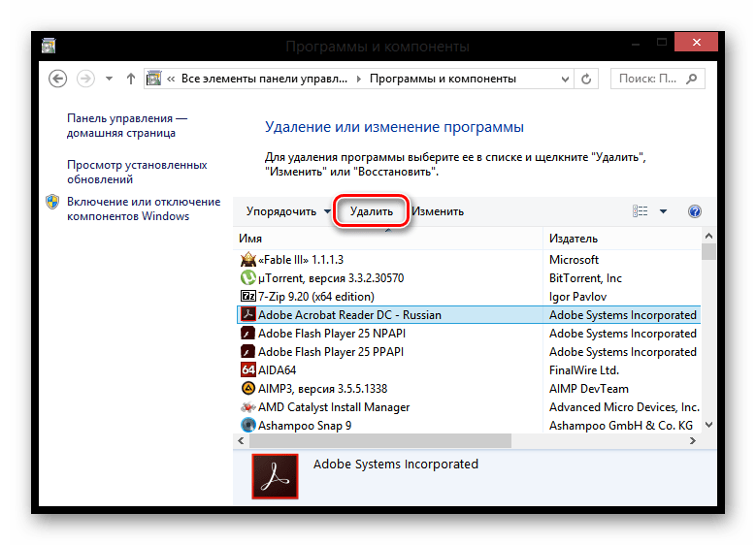Select «Fable III» 1.1.1.3 entry

click(x=301, y=260)
